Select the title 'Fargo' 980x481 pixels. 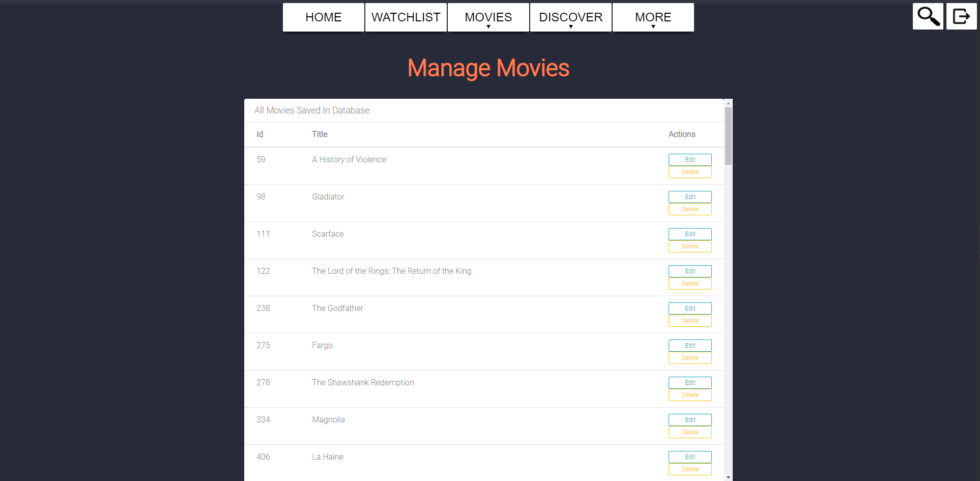pyautogui.click(x=322, y=346)
